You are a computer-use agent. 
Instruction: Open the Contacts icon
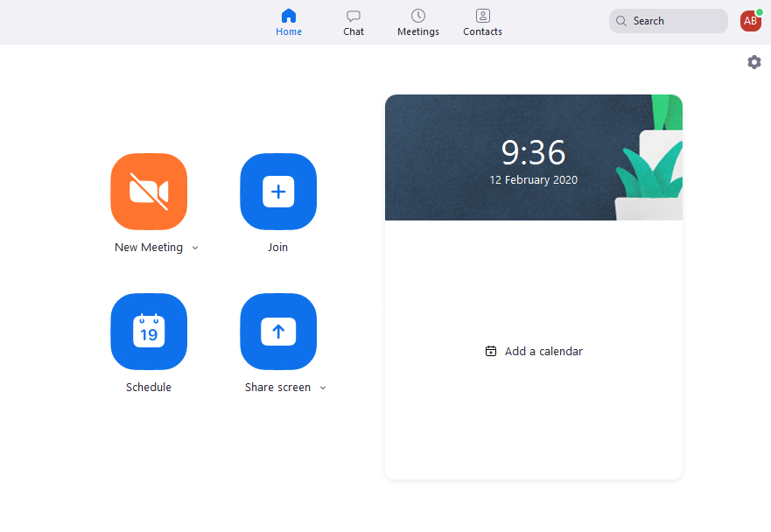pyautogui.click(x=482, y=17)
